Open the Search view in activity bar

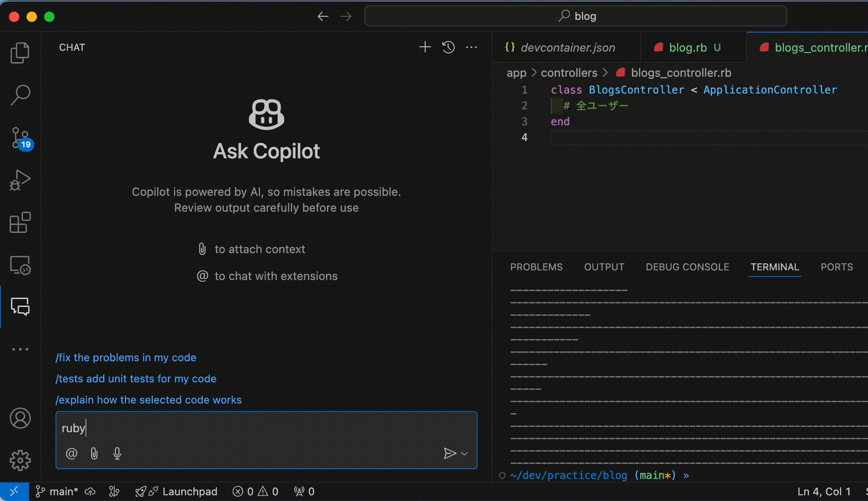tap(20, 95)
